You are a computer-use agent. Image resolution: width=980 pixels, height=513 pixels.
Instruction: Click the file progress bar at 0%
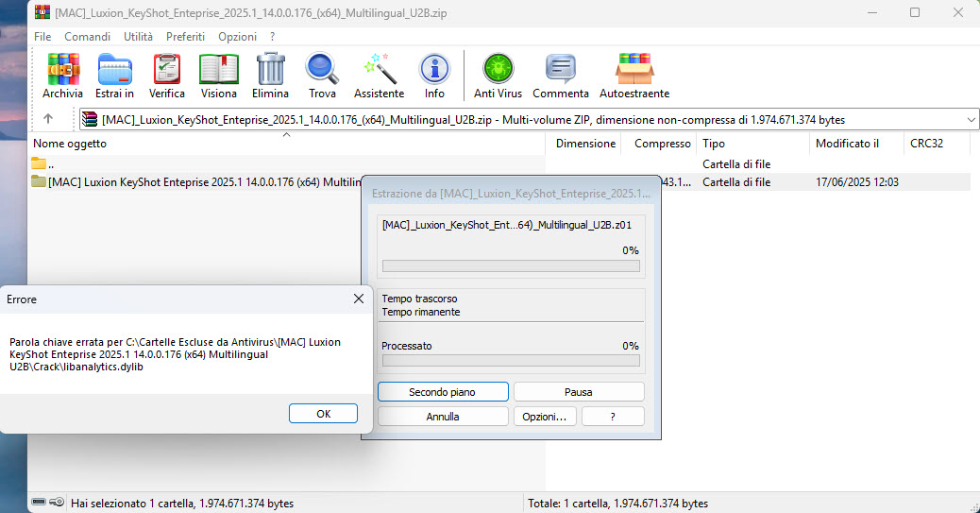[x=511, y=265]
